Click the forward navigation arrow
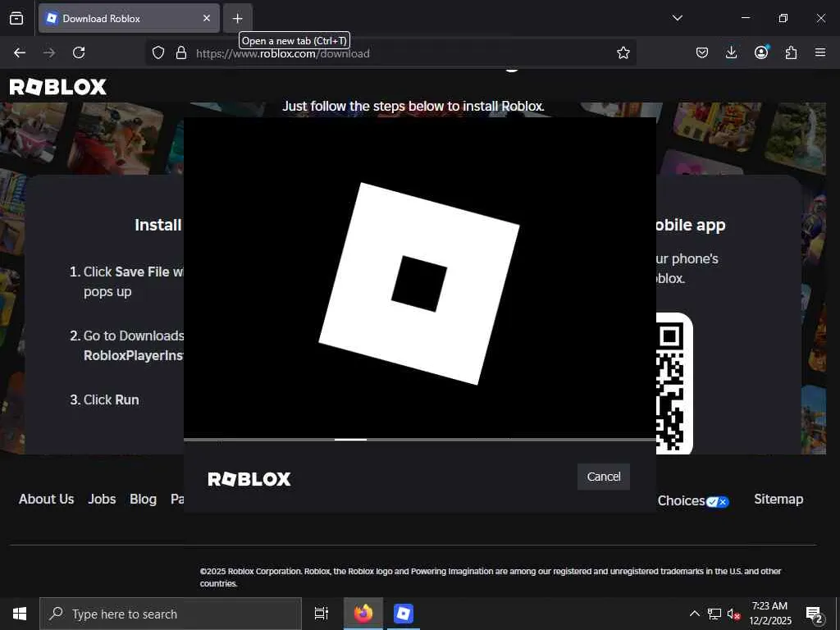This screenshot has height=630, width=840. coord(49,52)
